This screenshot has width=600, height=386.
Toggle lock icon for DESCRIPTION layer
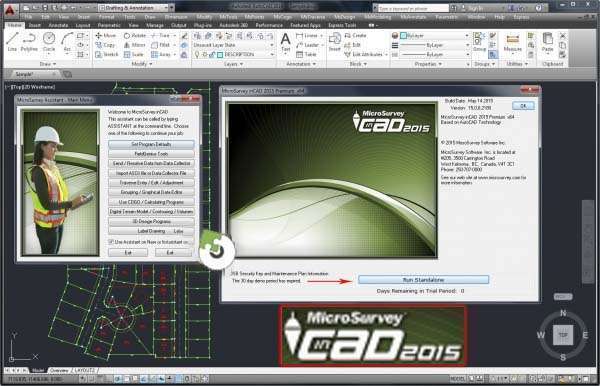point(212,55)
